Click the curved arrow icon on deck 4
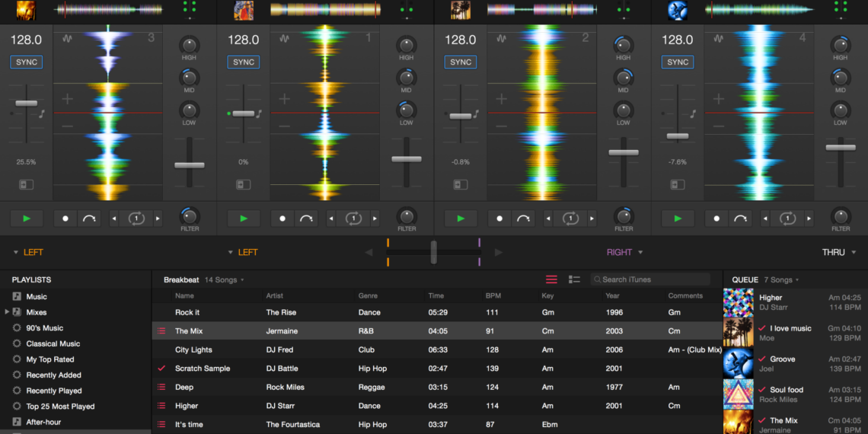This screenshot has width=868, height=434. pos(740,219)
